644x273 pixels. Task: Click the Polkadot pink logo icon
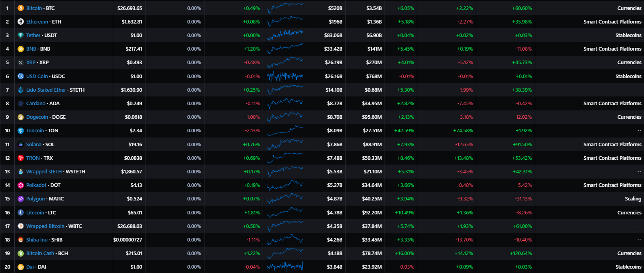point(21,185)
